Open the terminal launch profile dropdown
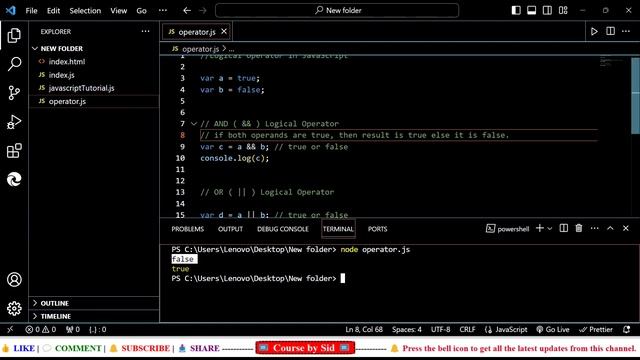 [550, 229]
